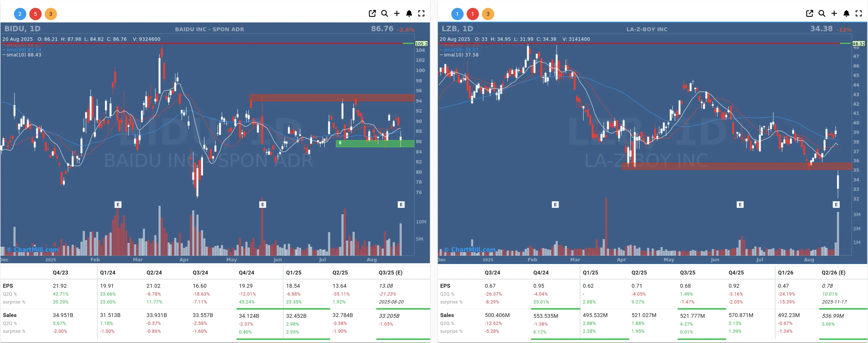Click first earnings E marker on BIDU chart
This screenshot has height=343, width=868.
(x=118, y=204)
